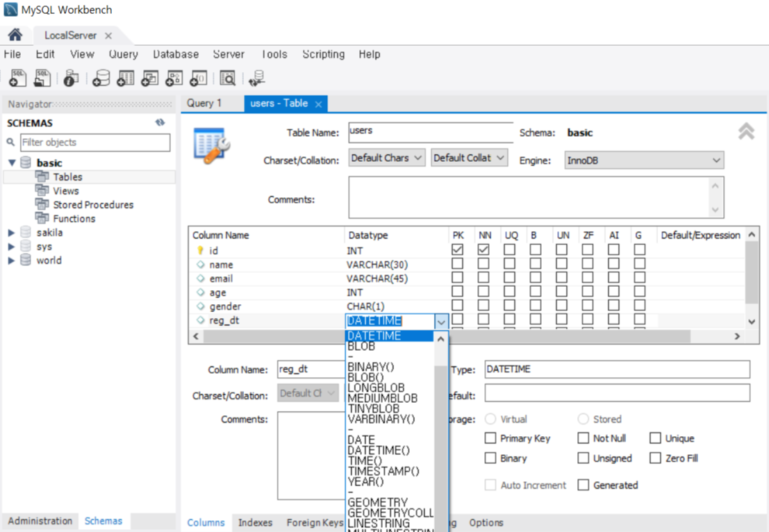Click the name column diamond icon
Image resolution: width=769 pixels, height=532 pixels.
200,265
